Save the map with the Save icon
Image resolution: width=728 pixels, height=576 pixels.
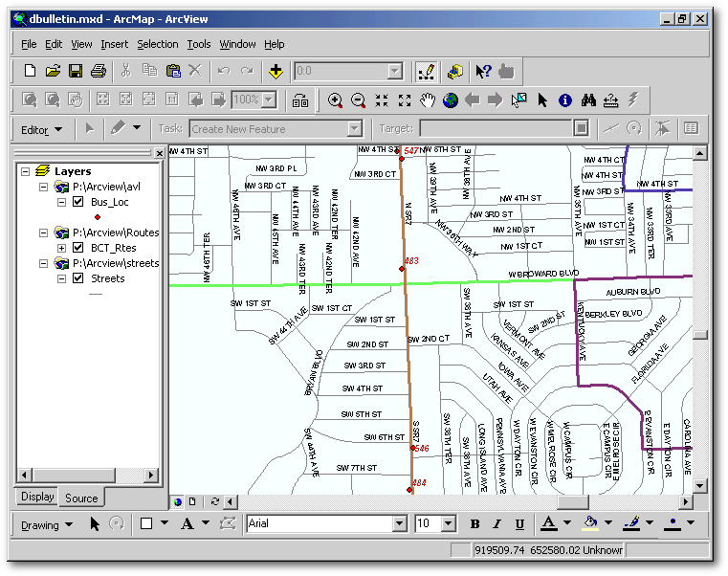coord(76,71)
